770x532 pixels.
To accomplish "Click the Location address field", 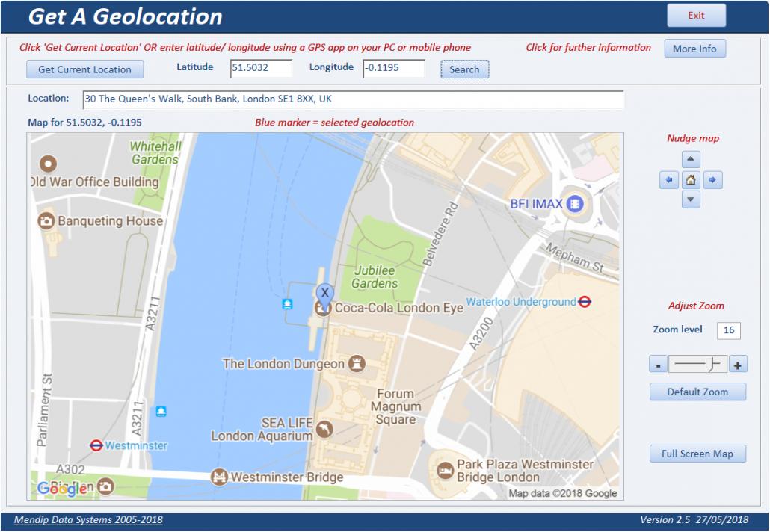I will 353,99.
